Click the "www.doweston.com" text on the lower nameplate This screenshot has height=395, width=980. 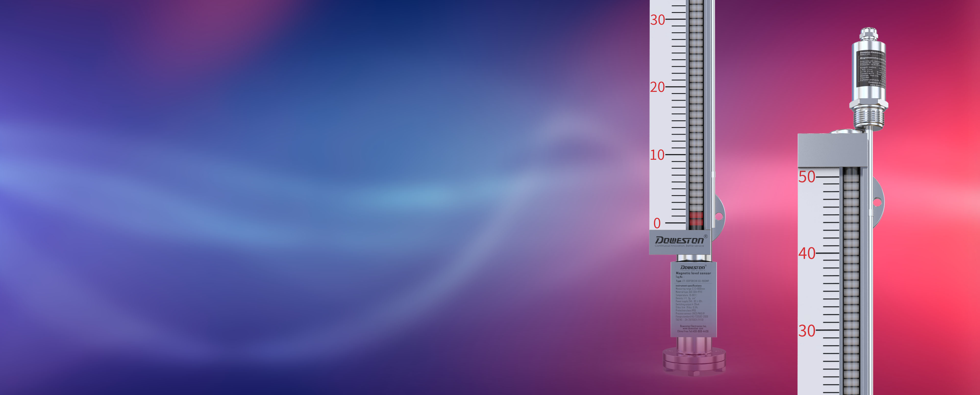[x=693, y=328]
